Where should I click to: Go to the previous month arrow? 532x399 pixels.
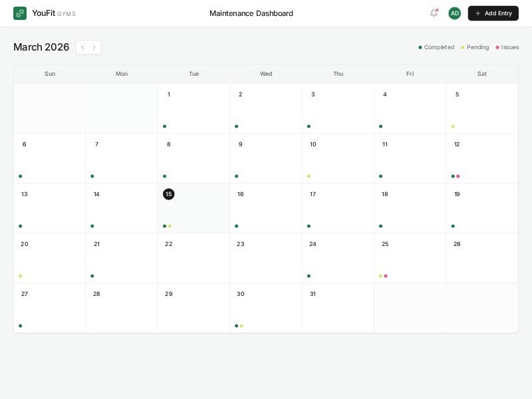82,47
